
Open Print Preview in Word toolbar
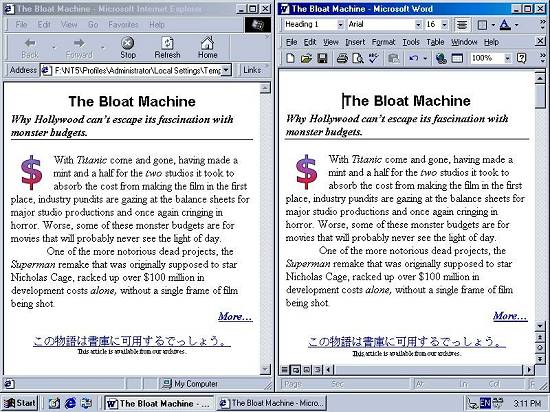click(x=358, y=58)
